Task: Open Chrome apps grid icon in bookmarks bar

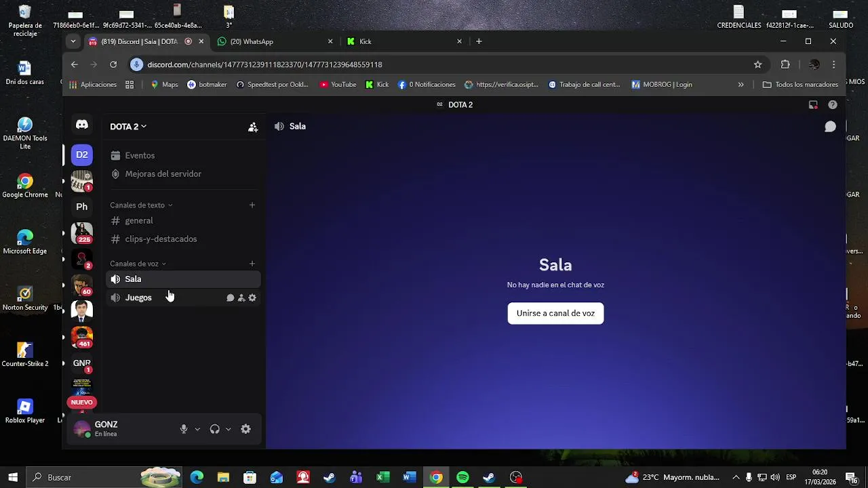Action: [130, 85]
